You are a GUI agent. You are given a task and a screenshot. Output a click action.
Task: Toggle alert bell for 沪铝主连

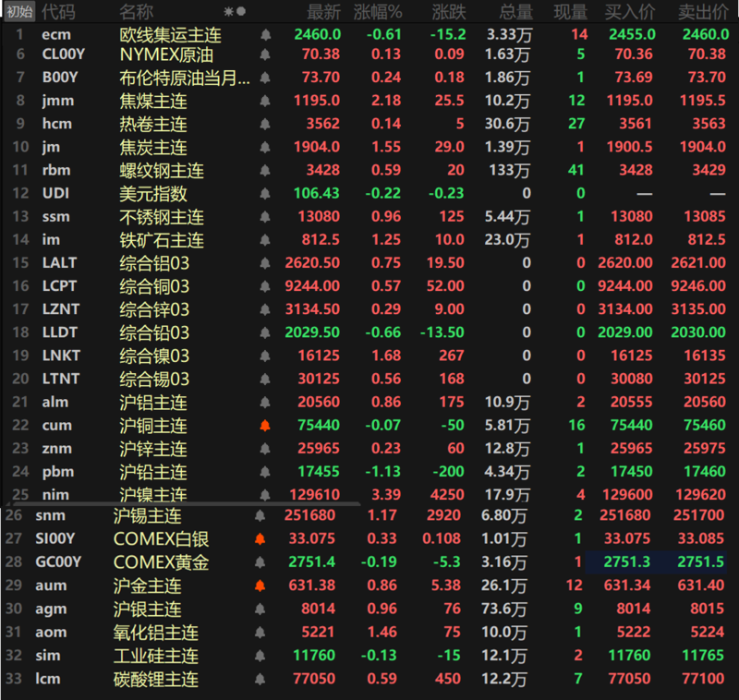click(265, 402)
